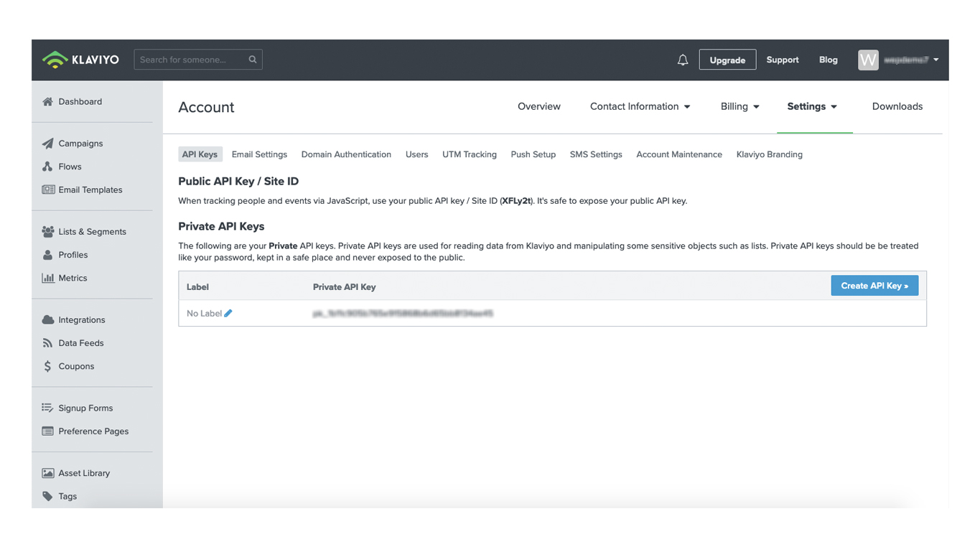Open the Users sub-tab
Image resolution: width=980 pixels, height=547 pixels.
point(416,154)
